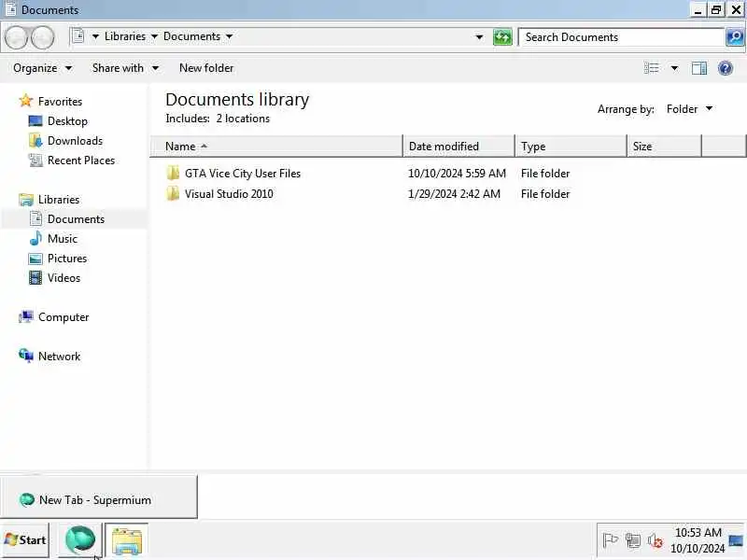747x560 pixels.
Task: Click the Desktop monitor icon in Favorites
Action: click(x=35, y=121)
